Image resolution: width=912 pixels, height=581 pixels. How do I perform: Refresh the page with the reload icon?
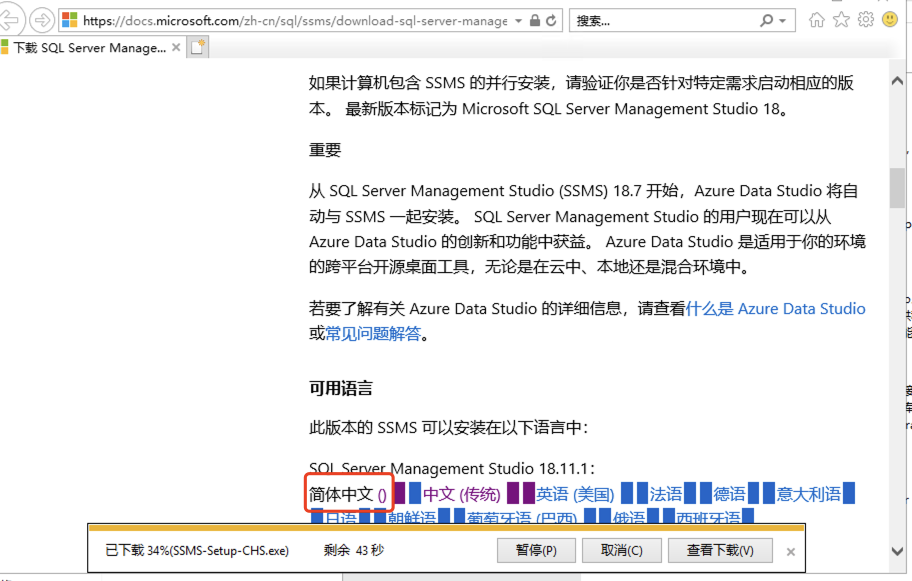[553, 21]
